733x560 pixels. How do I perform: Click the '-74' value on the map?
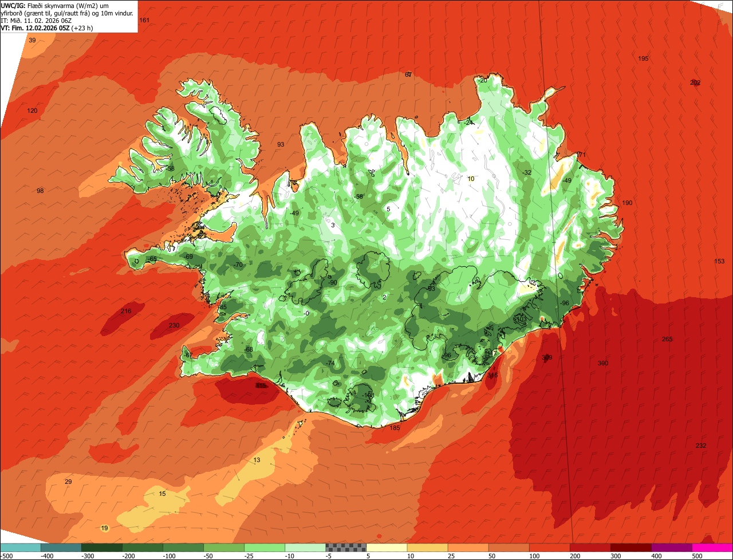point(330,364)
